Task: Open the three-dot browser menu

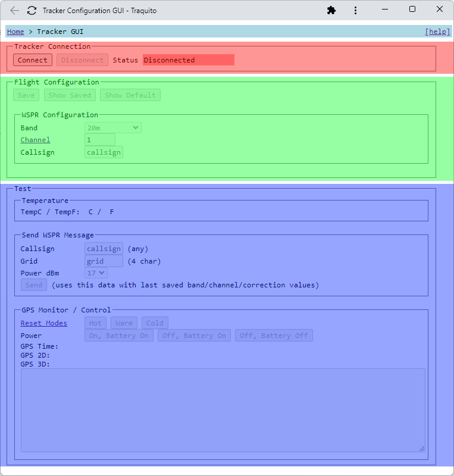Action: [355, 11]
